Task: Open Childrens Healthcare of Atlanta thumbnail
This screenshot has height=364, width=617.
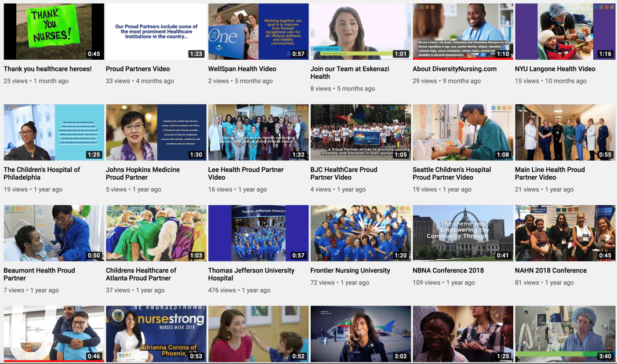Action: tap(156, 233)
